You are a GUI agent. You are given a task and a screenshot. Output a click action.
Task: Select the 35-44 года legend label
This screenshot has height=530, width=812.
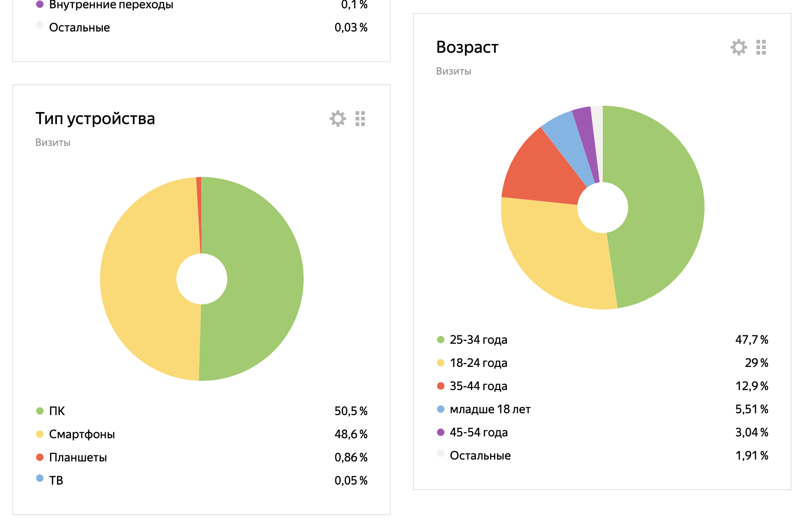pyautogui.click(x=479, y=386)
